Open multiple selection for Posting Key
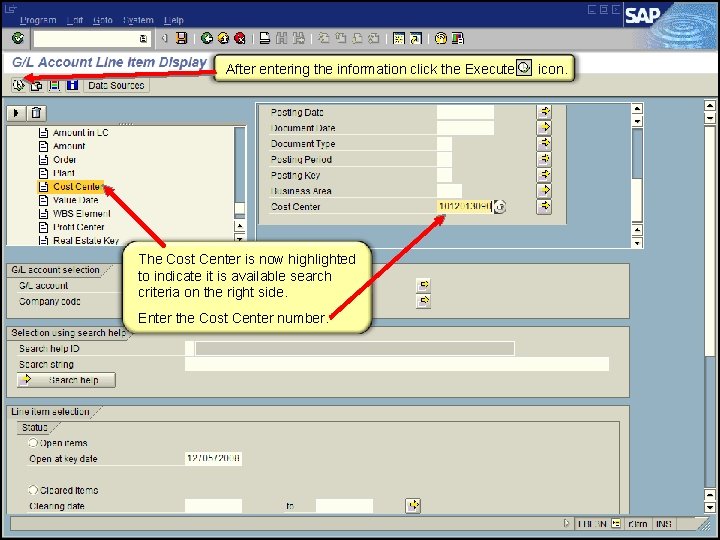The width and height of the screenshot is (720, 540). tap(544, 175)
